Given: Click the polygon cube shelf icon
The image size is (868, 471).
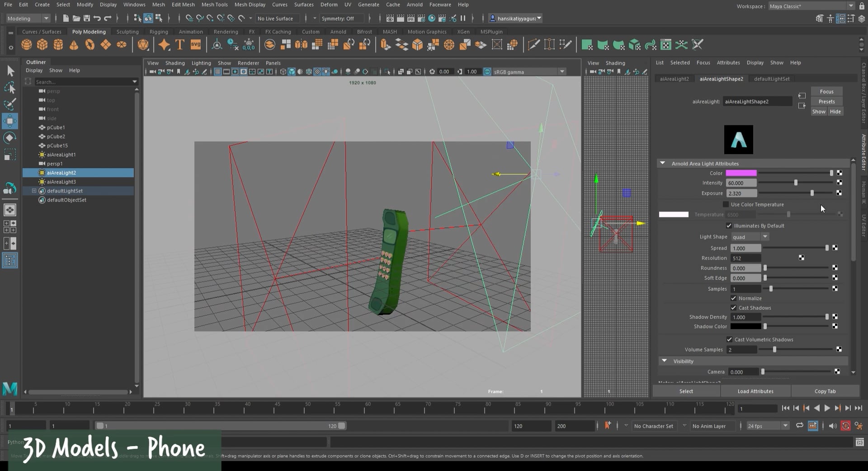Looking at the screenshot, I should click(x=42, y=45).
